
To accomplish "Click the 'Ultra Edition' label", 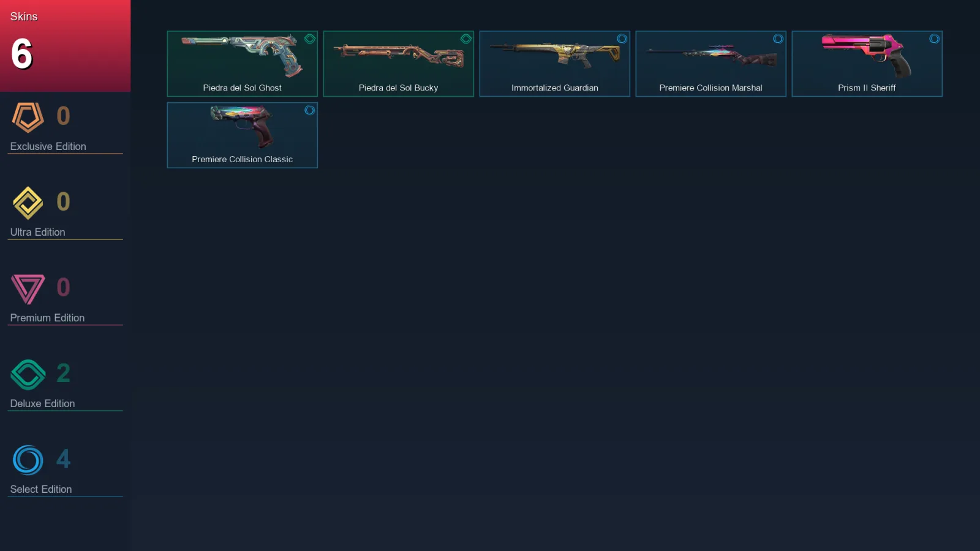I will point(38,232).
